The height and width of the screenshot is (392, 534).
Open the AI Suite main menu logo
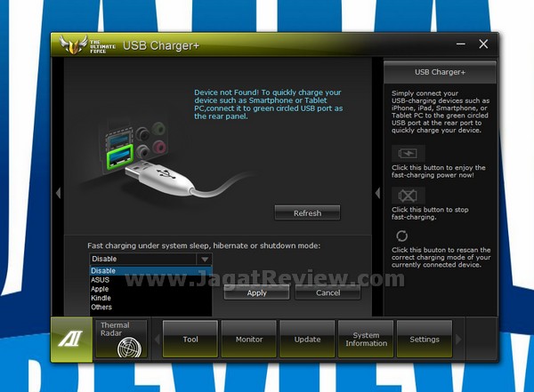click(x=71, y=340)
